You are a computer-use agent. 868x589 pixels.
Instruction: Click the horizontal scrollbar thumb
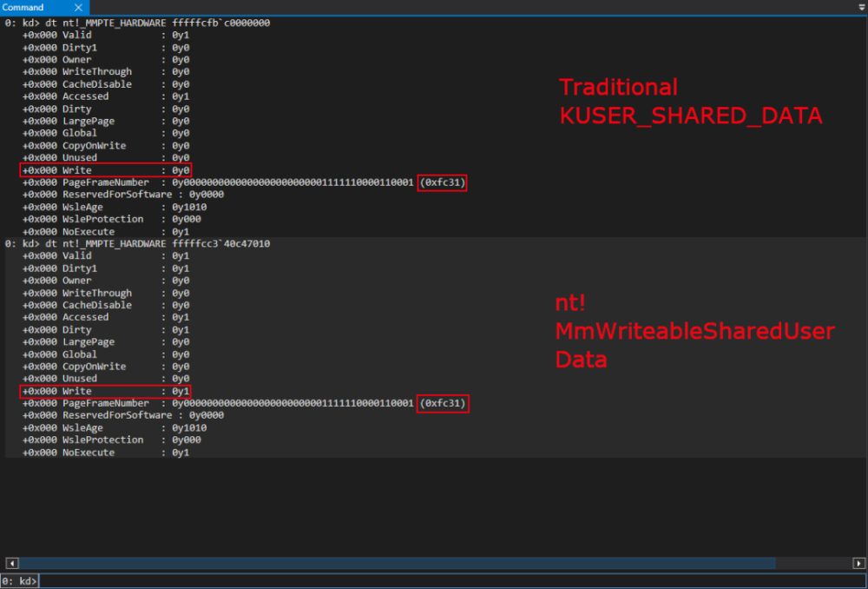[x=398, y=563]
